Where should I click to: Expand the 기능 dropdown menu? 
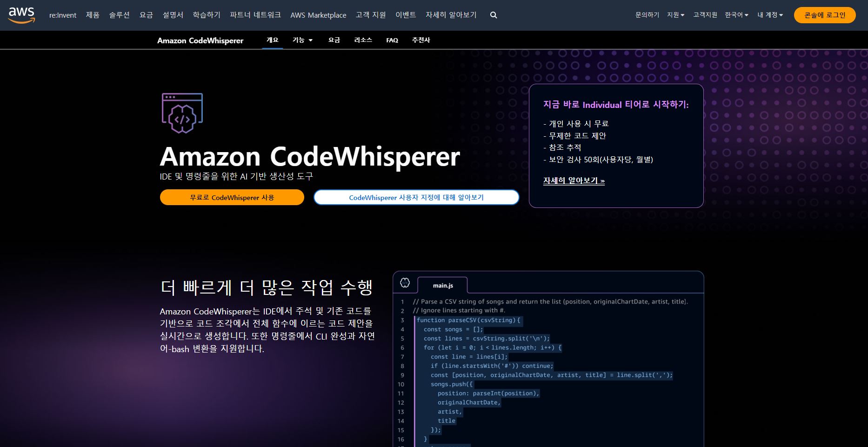(302, 40)
